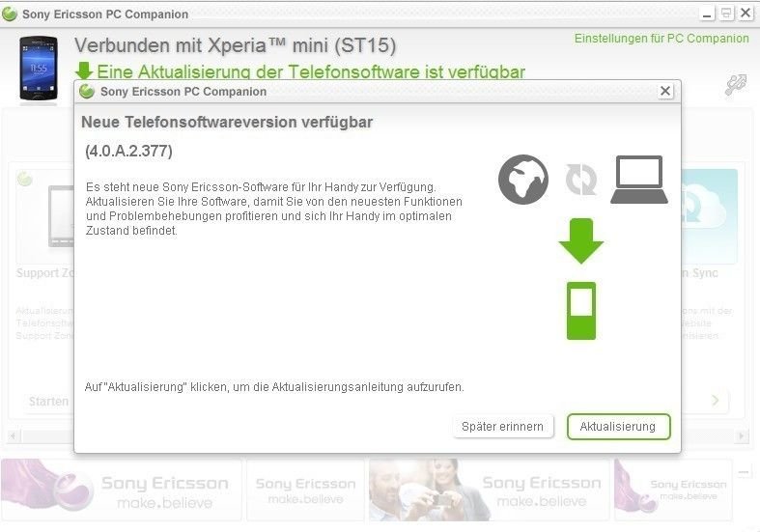This screenshot has height=532, width=760.
Task: Click first Sony Ericsson make.believe banner
Action: (x=121, y=490)
